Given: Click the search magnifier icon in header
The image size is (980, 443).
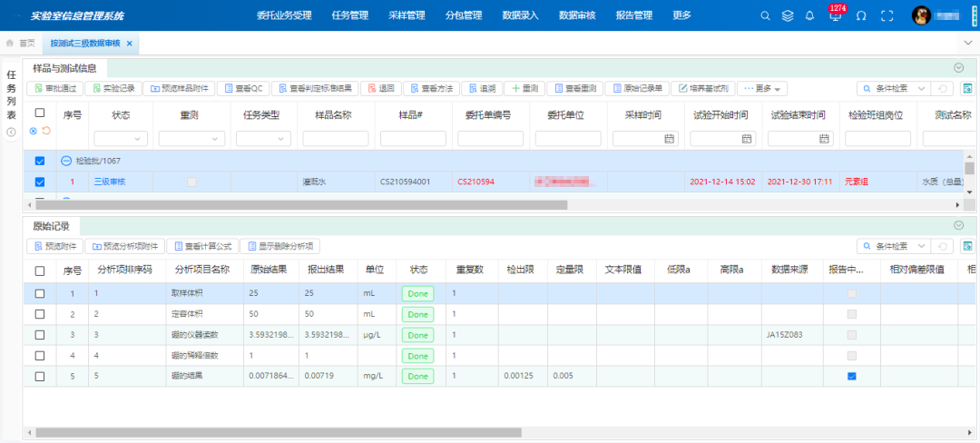Looking at the screenshot, I should point(765,15).
